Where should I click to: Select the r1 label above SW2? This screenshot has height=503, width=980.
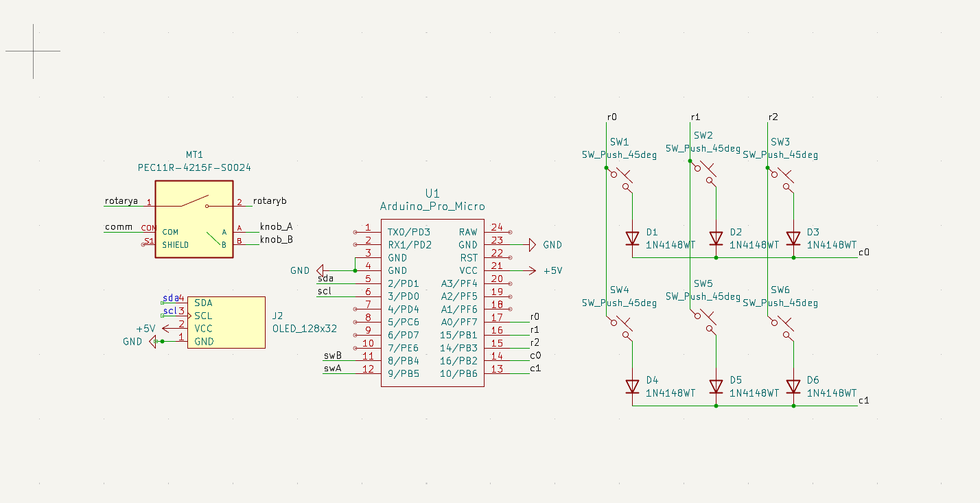(x=696, y=117)
